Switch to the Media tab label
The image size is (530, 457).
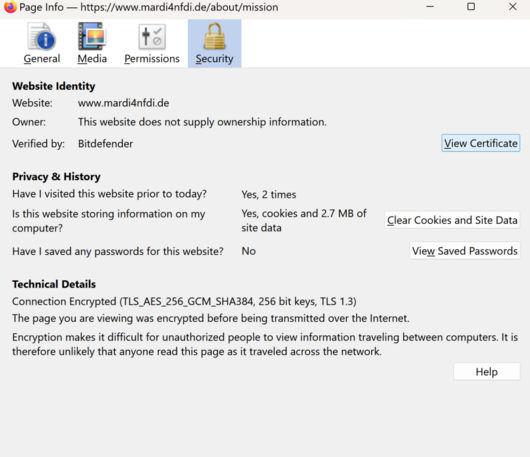(x=92, y=59)
